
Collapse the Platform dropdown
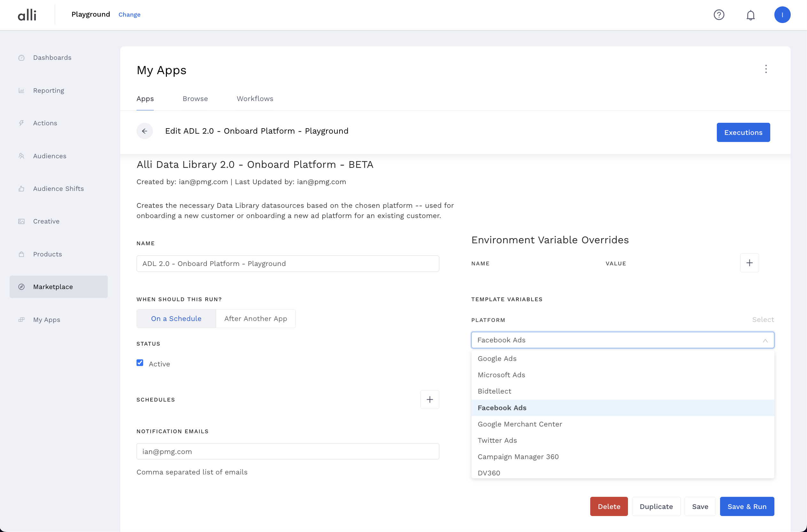[x=765, y=340]
